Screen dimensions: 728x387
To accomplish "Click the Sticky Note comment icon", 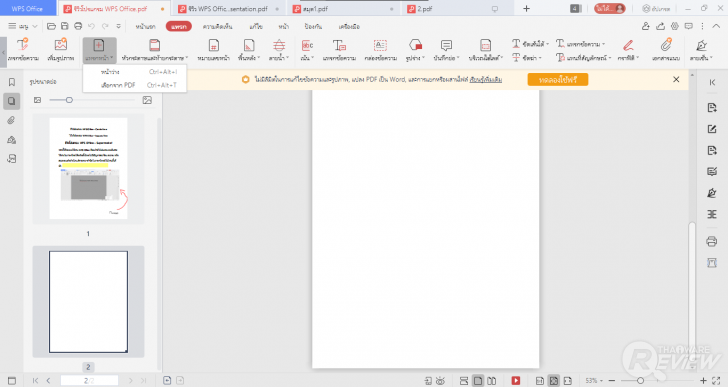I will pyautogui.click(x=446, y=45).
